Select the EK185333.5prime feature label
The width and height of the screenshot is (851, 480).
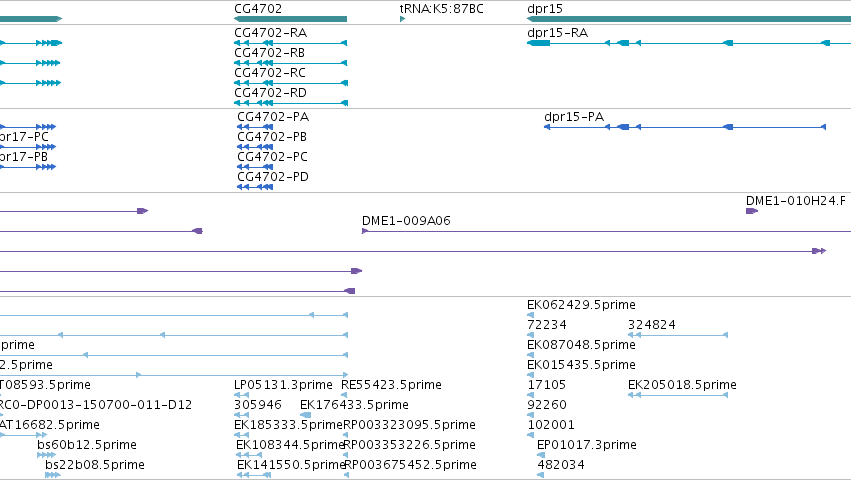click(x=288, y=425)
